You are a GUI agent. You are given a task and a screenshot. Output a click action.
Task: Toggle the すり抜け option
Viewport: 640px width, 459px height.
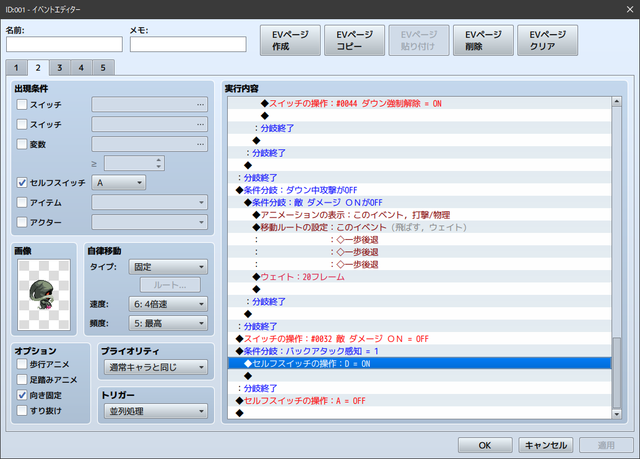(x=22, y=410)
